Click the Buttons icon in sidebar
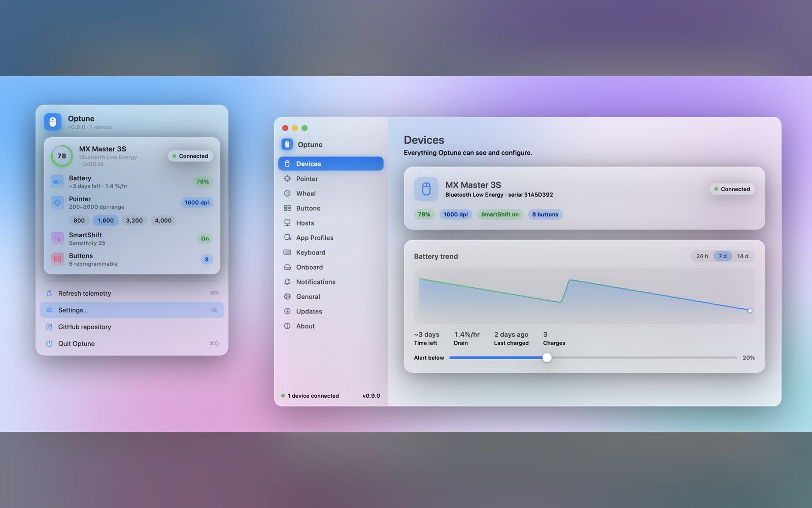812x508 pixels. pos(287,208)
